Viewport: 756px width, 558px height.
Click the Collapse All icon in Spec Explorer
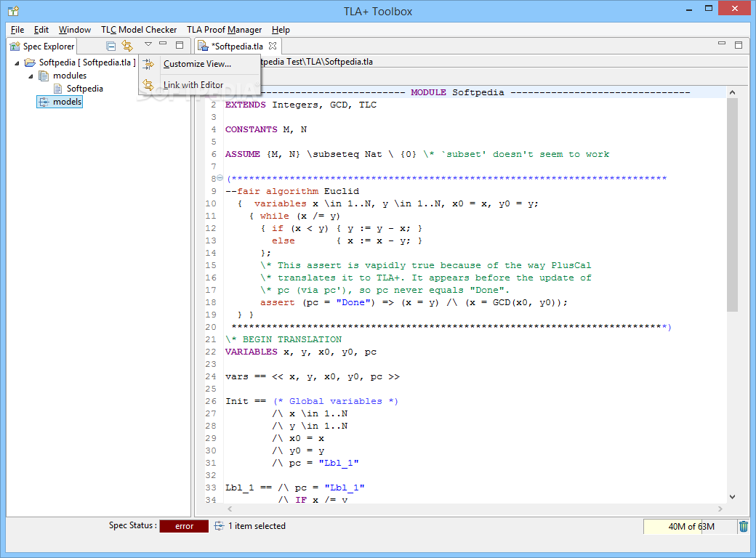111,46
